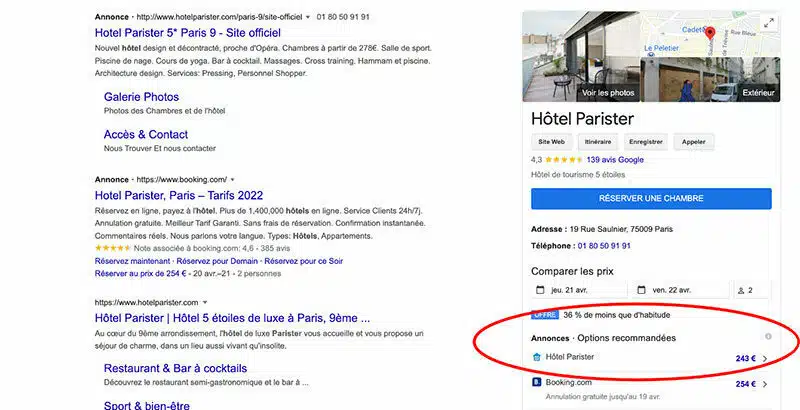Open dropdown arrow beside booking.com ad URL
Image resolution: width=800 pixels, height=410 pixels.
point(233,179)
